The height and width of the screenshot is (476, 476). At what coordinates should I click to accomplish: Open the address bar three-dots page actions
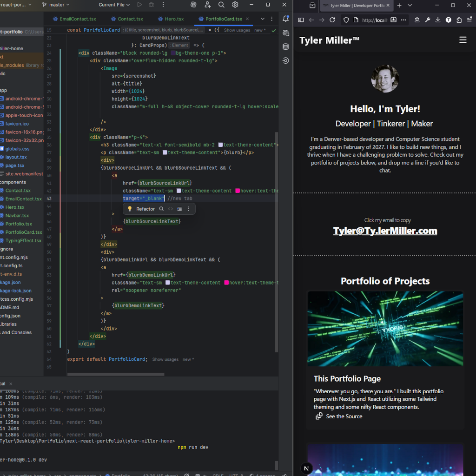coord(403,20)
